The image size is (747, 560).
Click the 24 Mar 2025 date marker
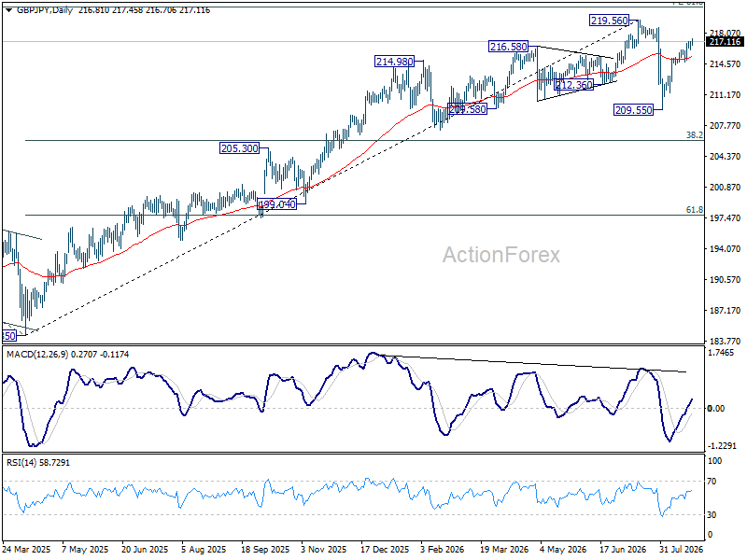tap(26, 549)
